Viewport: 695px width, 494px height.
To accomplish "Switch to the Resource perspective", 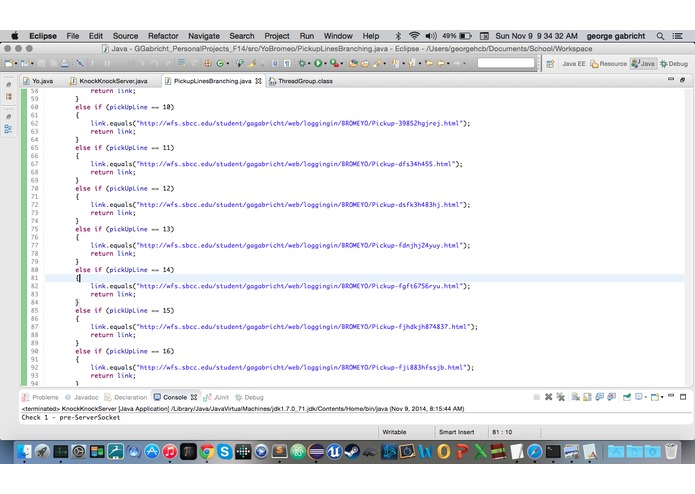I will 609,64.
